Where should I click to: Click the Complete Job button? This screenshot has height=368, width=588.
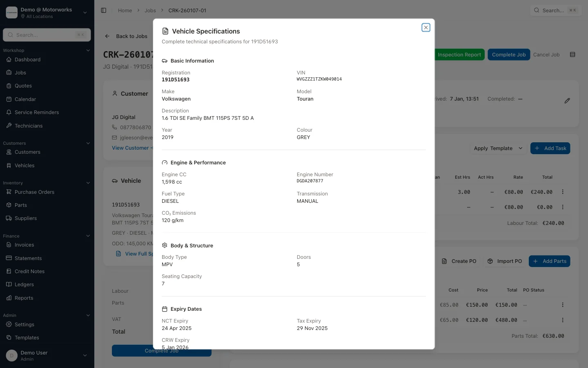pyautogui.click(x=509, y=54)
